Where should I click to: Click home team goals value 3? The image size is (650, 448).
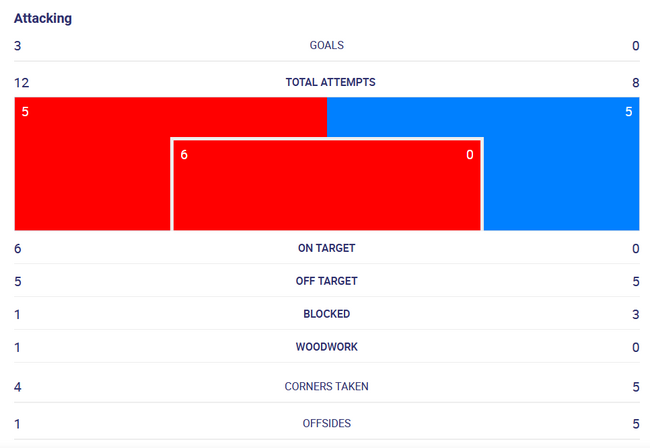coord(17,46)
